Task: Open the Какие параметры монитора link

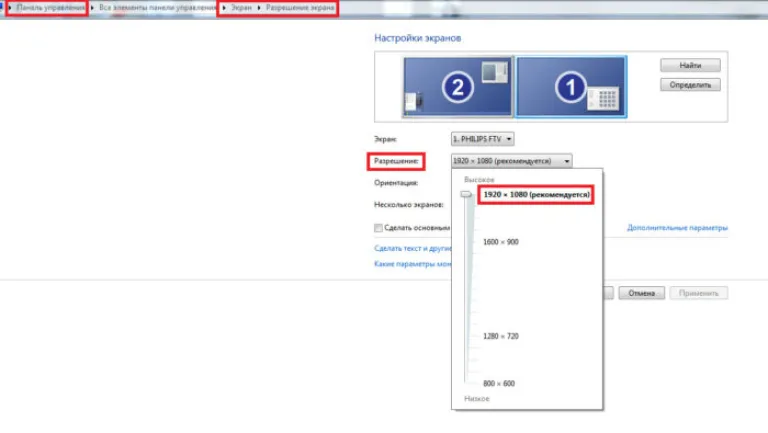Action: pos(412,264)
